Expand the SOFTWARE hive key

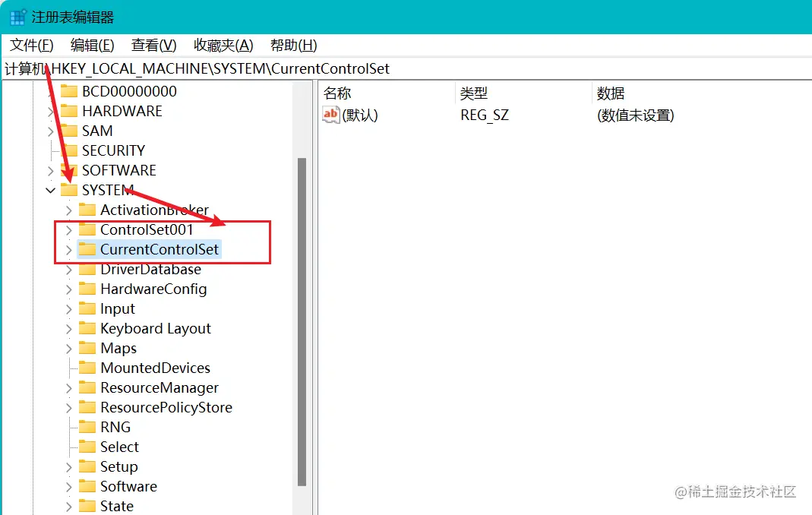50,170
